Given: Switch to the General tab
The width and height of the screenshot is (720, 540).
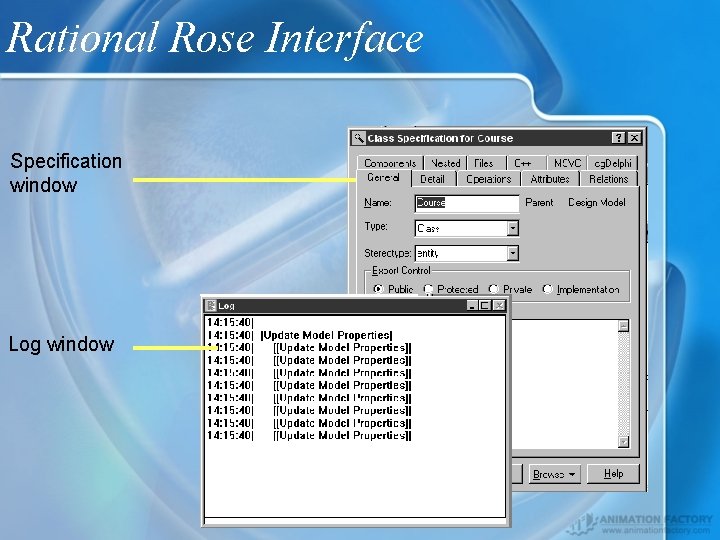Looking at the screenshot, I should [x=383, y=178].
